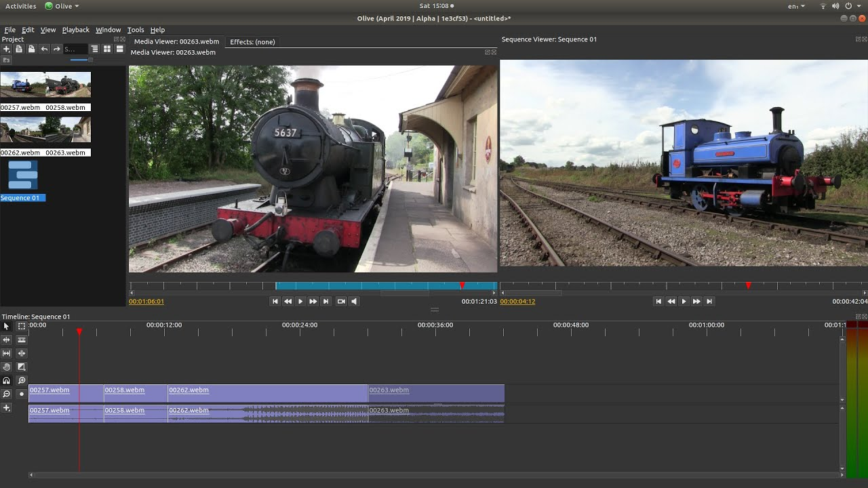868x488 pixels.
Task: Select the Razor tool for cutting clips
Action: click(x=21, y=340)
